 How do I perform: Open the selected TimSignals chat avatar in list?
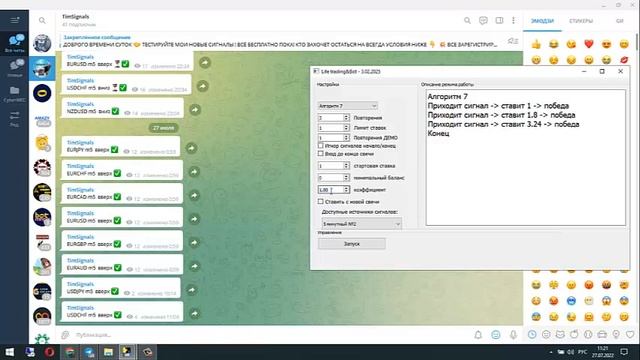42,68
